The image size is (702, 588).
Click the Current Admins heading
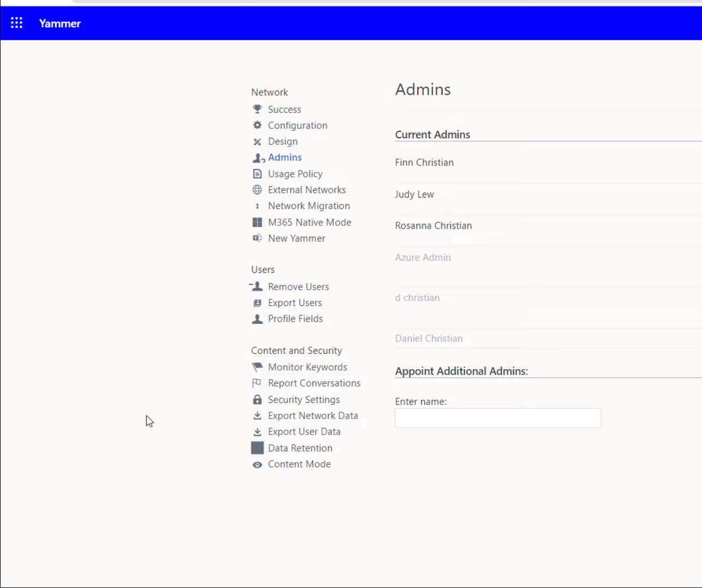tap(432, 134)
